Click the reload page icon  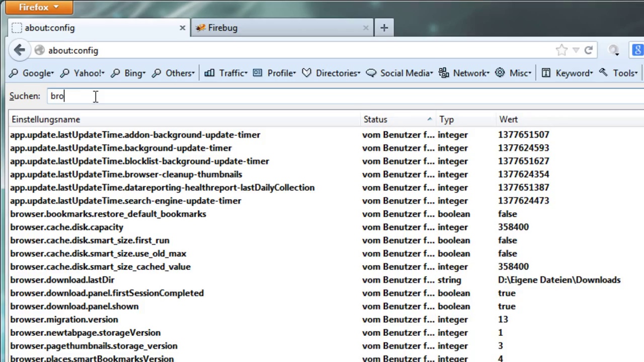click(x=588, y=50)
